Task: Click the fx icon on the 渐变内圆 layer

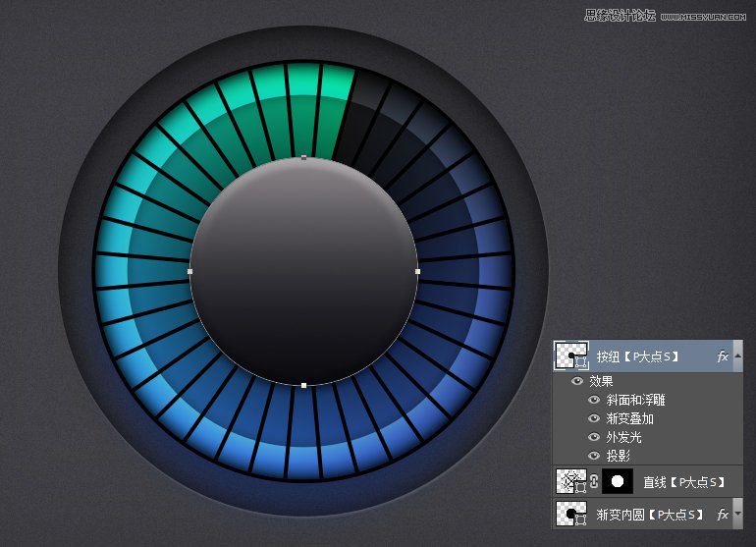Action: 723,514
